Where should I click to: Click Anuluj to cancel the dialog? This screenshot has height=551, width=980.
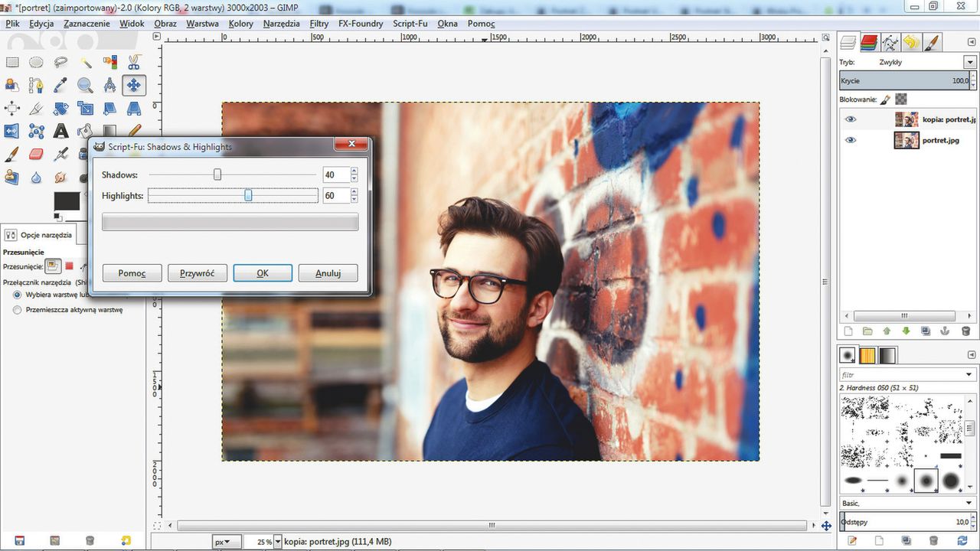click(x=328, y=273)
